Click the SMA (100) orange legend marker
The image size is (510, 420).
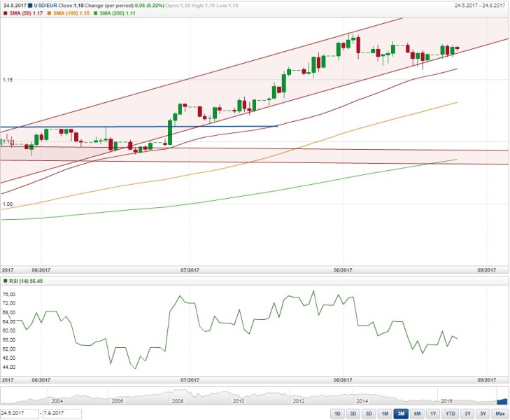[49, 13]
